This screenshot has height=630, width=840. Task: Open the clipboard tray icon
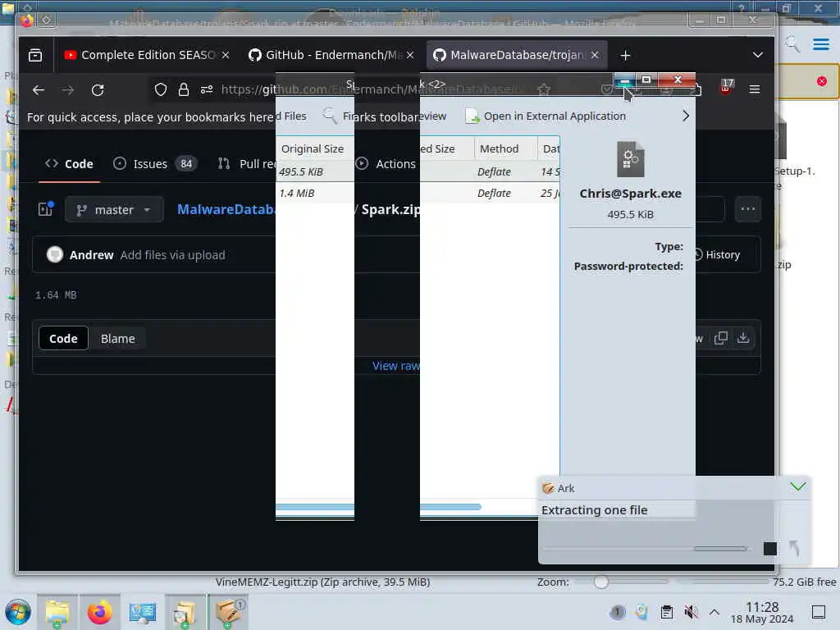[x=666, y=612]
